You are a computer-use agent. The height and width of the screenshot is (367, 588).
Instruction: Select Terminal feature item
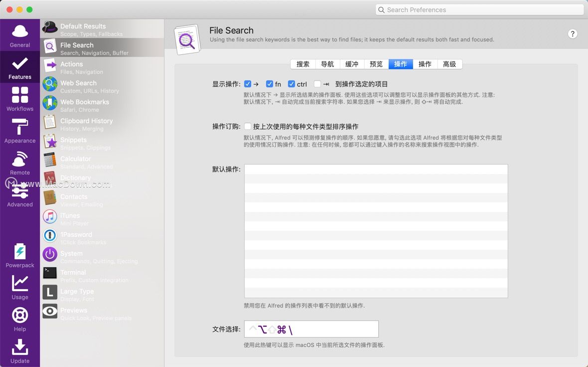[102, 275]
